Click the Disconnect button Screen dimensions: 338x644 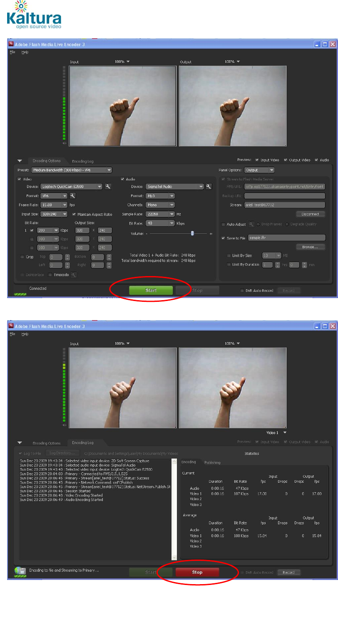(x=310, y=214)
